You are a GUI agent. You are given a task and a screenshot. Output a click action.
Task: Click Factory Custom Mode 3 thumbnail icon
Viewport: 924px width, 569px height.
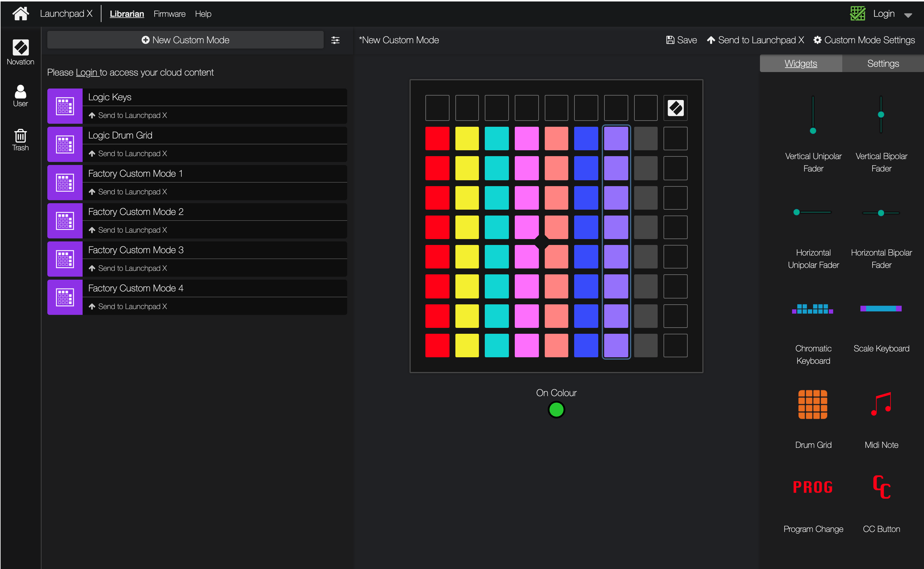[x=65, y=259]
